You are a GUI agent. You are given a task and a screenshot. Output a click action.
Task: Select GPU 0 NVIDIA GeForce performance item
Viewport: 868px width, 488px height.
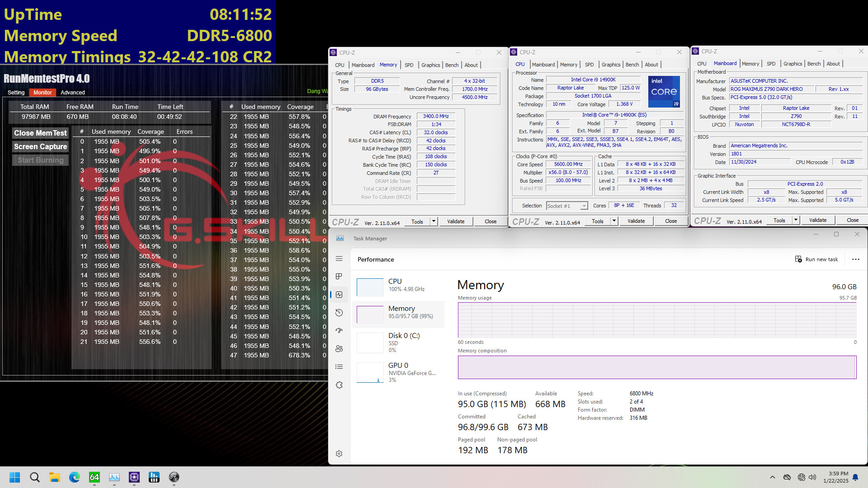[398, 372]
